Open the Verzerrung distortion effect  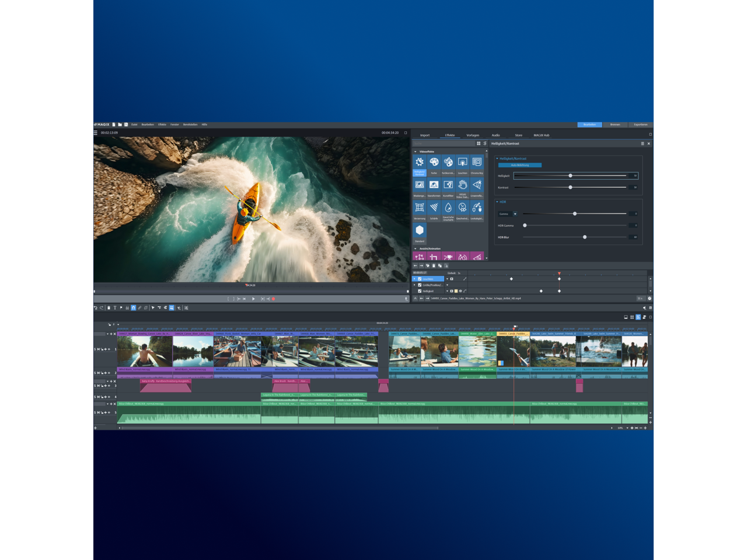(x=420, y=208)
